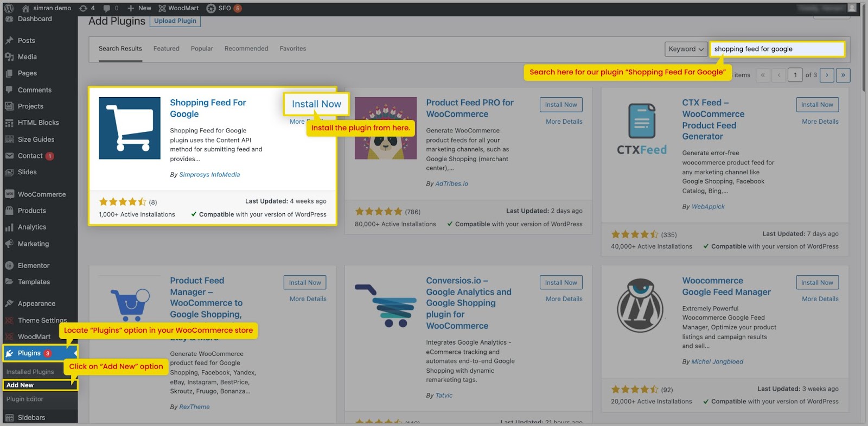Screen dimensions: 868x426
Task: Open Posts pin icon in sidebar
Action: click(x=9, y=40)
